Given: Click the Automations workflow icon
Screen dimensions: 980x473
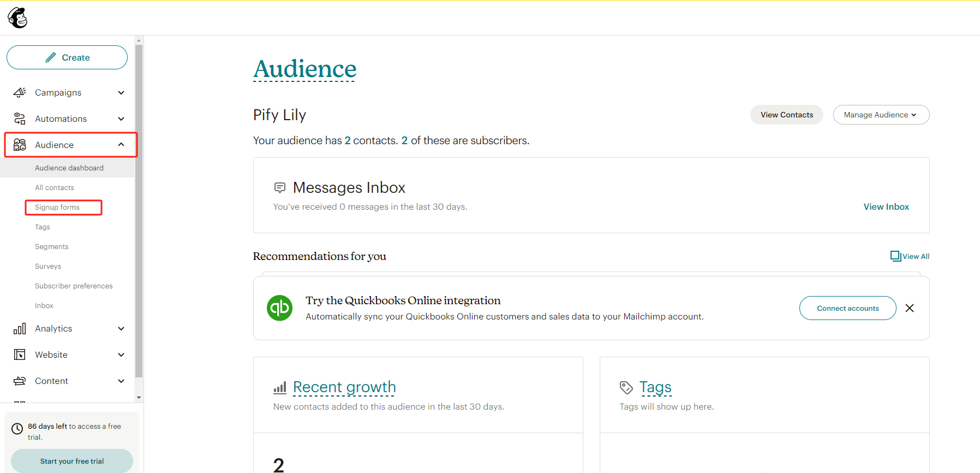Looking at the screenshot, I should pyautogui.click(x=20, y=119).
